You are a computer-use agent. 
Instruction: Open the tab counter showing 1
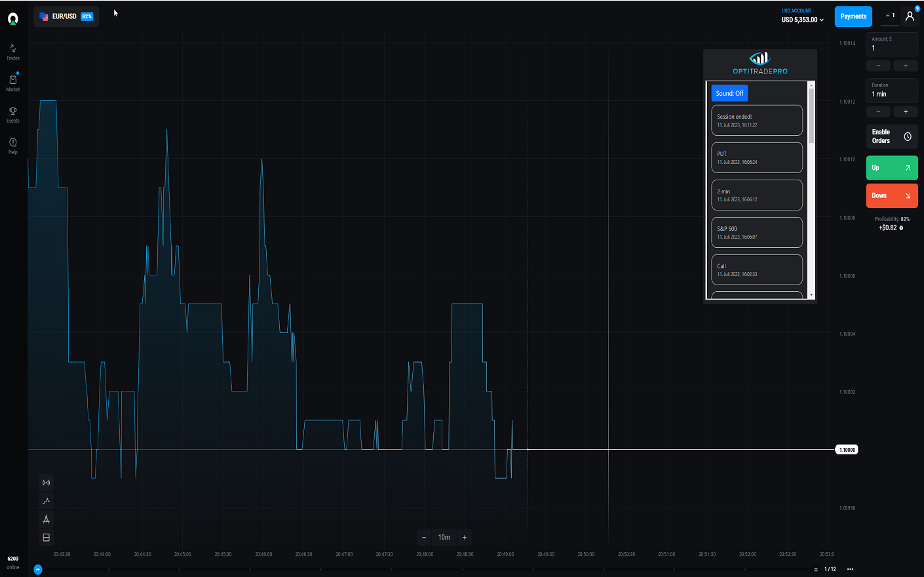click(x=890, y=16)
